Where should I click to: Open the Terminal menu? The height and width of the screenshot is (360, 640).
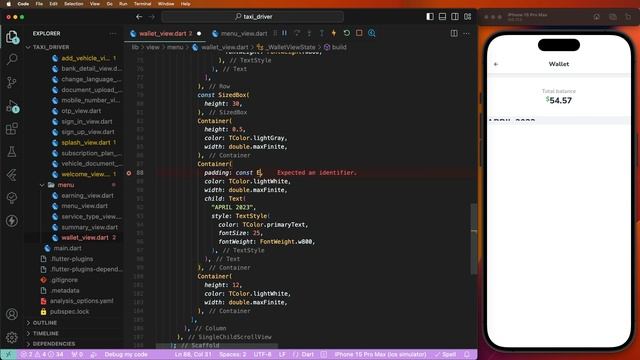point(142,4)
